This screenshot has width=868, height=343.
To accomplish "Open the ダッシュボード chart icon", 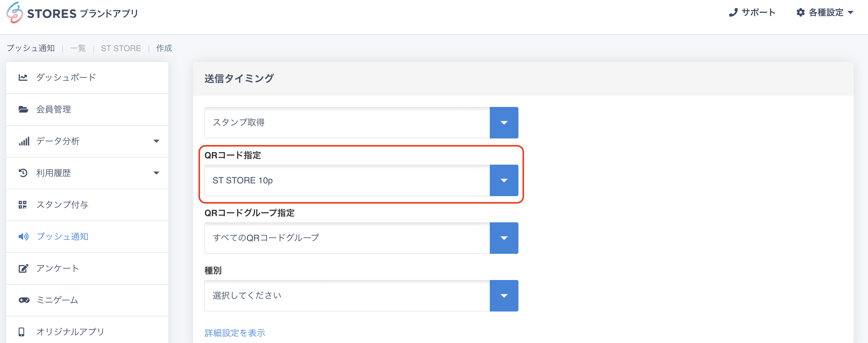I will (23, 78).
